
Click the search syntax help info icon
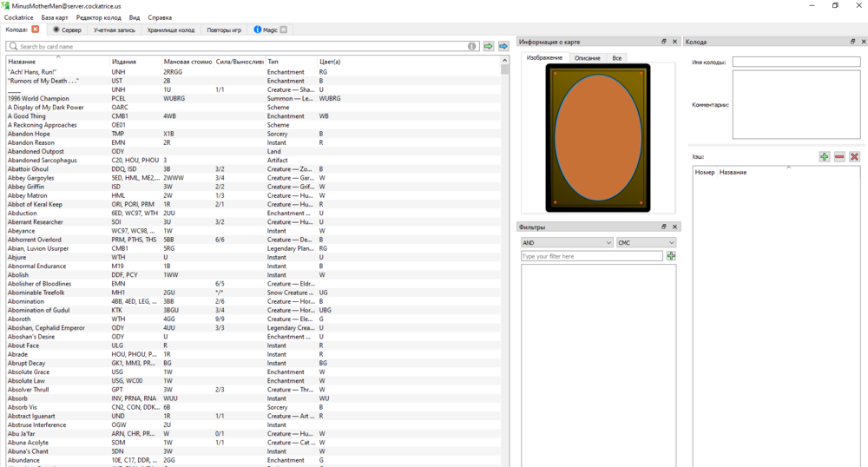click(473, 46)
